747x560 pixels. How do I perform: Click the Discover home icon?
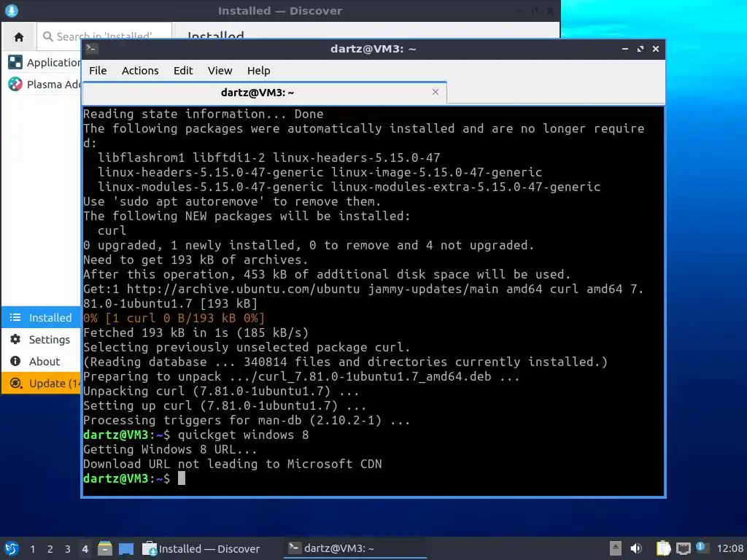[x=19, y=36]
